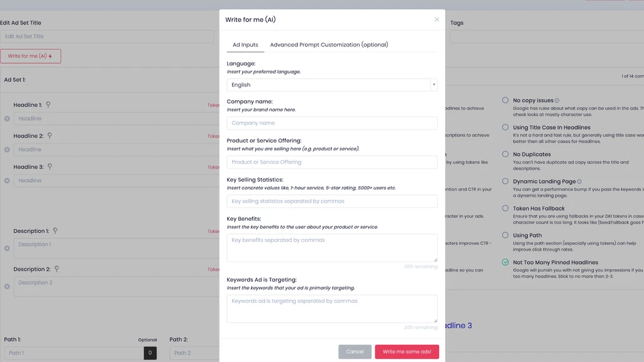Click the Language dropdown arrow
The width and height of the screenshot is (644, 362).
tap(433, 85)
